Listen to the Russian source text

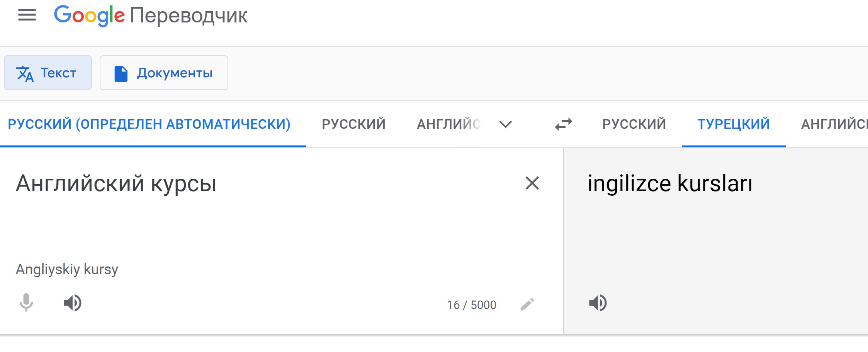(73, 303)
